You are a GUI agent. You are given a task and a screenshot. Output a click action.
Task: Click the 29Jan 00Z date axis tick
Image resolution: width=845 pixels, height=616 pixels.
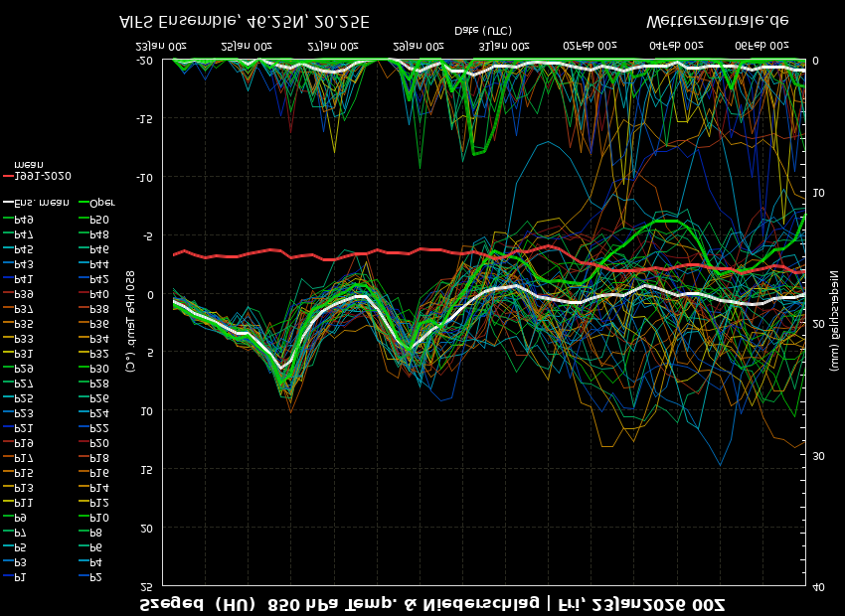[419, 46]
